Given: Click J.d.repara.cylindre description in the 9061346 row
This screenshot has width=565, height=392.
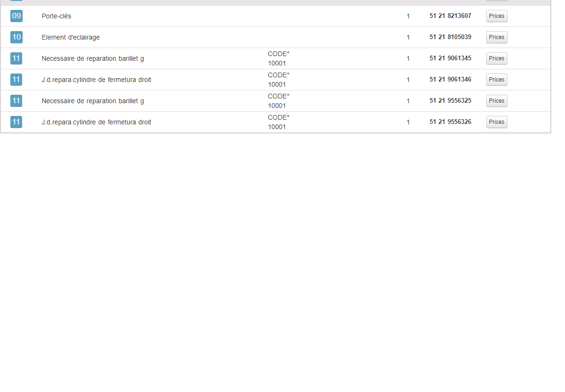Looking at the screenshot, I should click(96, 80).
